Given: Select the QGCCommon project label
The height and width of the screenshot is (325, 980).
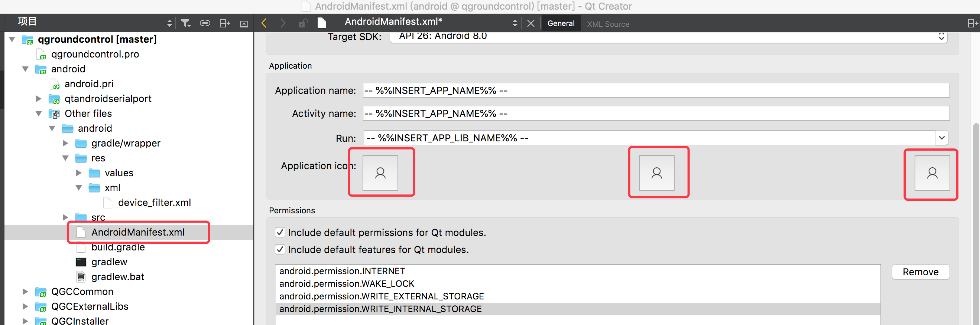Looking at the screenshot, I should coord(82,292).
